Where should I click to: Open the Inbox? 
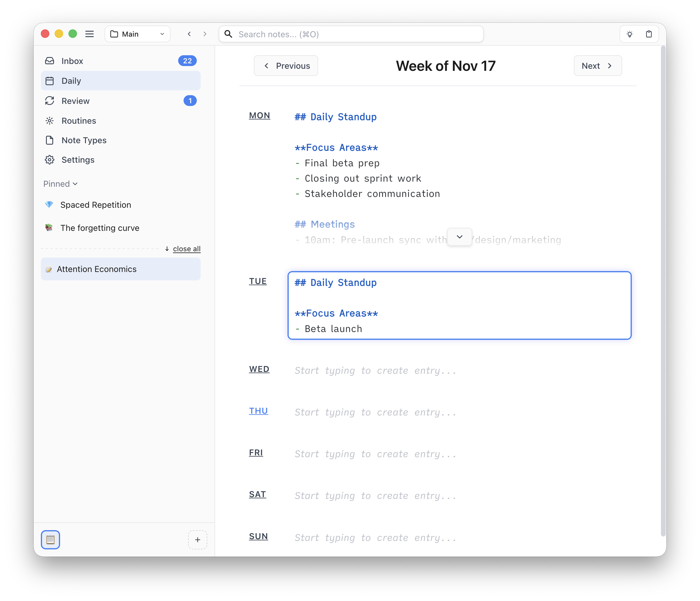click(x=72, y=61)
